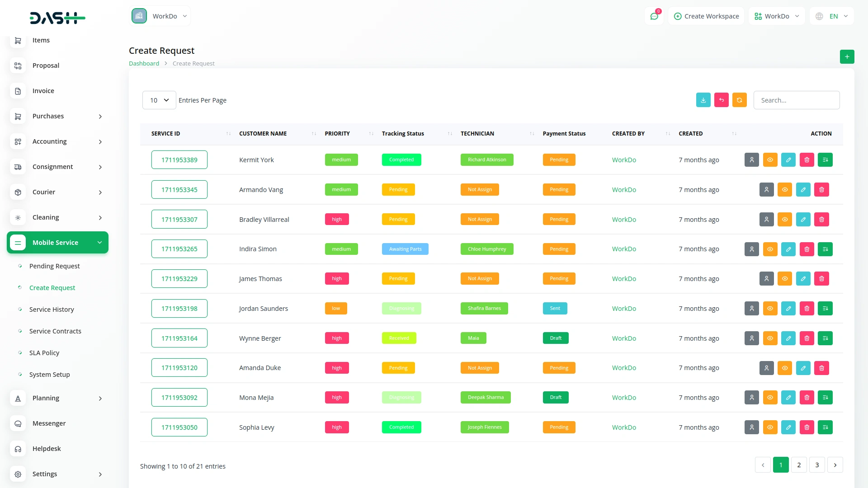Image resolution: width=868 pixels, height=488 pixels.
Task: Click the orange refresh icon near search
Action: [739, 100]
